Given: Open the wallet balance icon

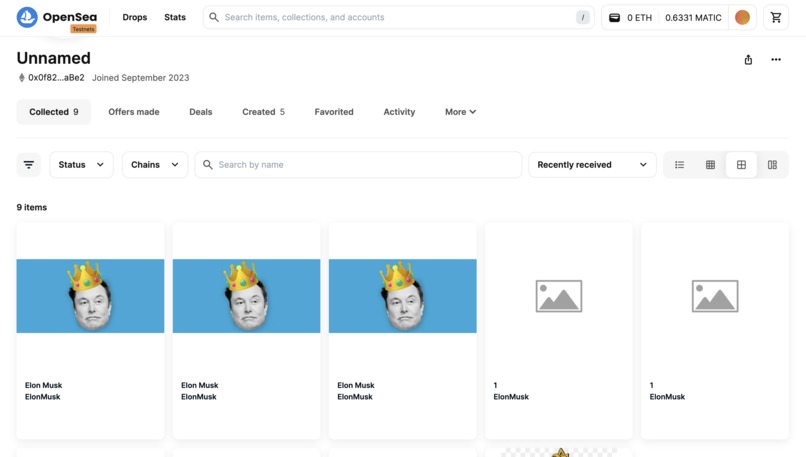Looking at the screenshot, I should click(614, 17).
